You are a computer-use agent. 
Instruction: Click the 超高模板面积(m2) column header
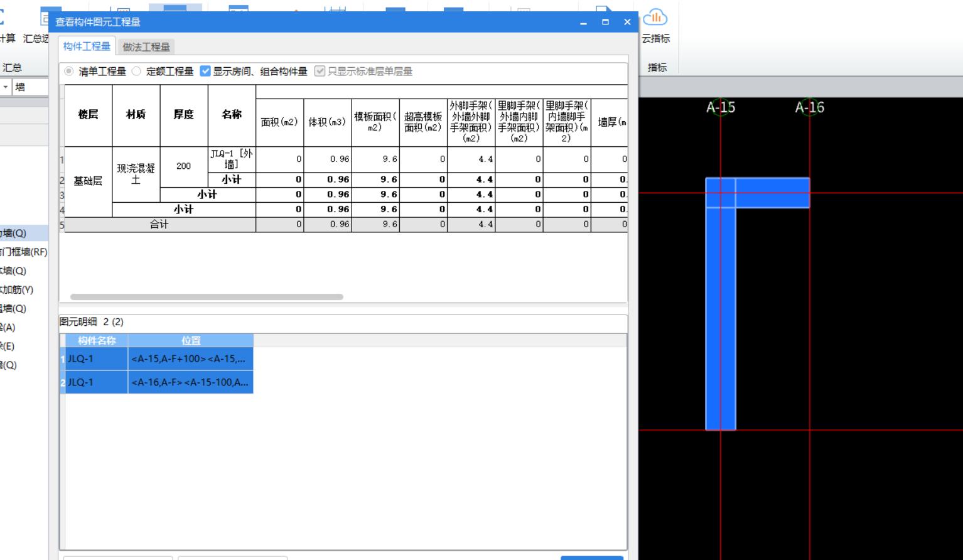(423, 122)
